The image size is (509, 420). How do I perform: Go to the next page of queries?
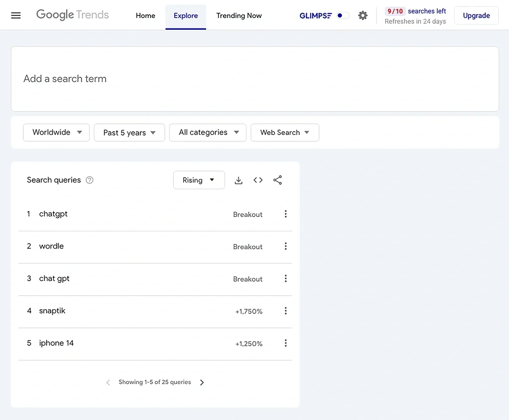[x=202, y=382]
